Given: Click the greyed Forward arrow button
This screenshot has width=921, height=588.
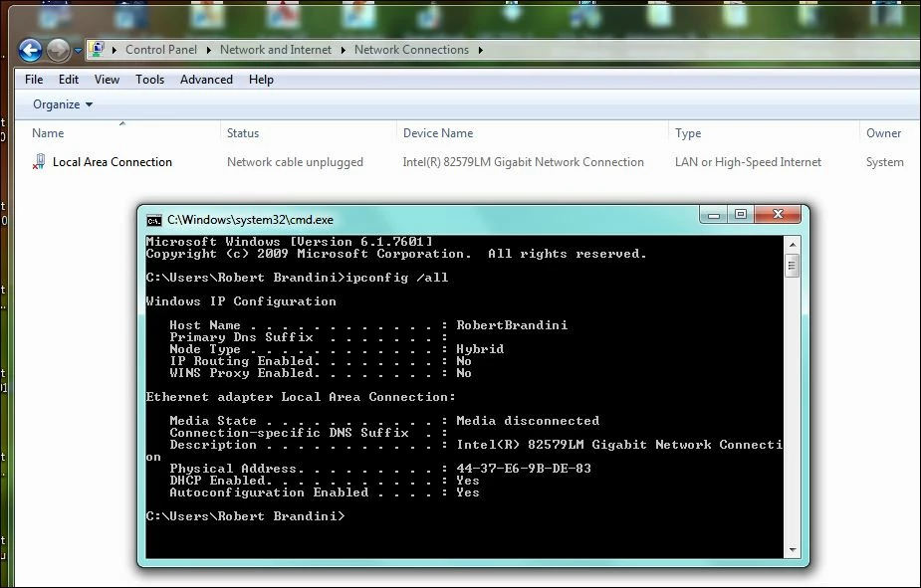Looking at the screenshot, I should tap(58, 50).
